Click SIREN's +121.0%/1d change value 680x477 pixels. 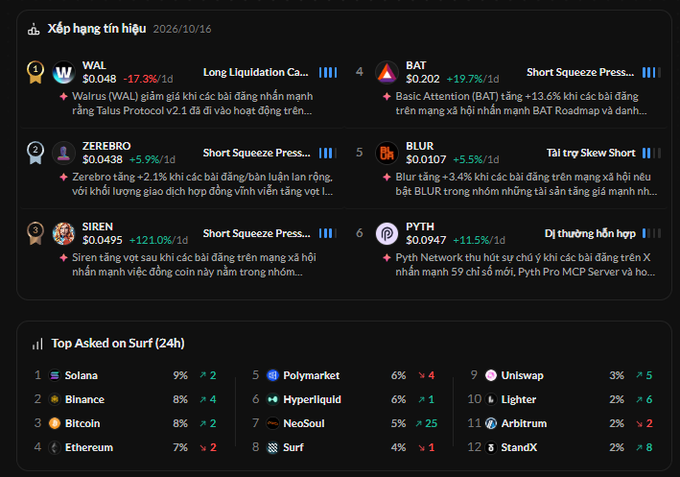159,240
